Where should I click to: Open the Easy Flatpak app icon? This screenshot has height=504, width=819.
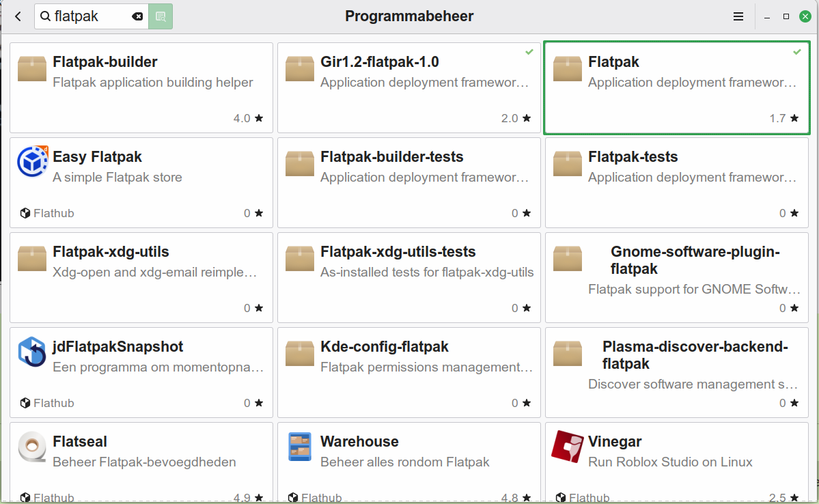pos(32,161)
